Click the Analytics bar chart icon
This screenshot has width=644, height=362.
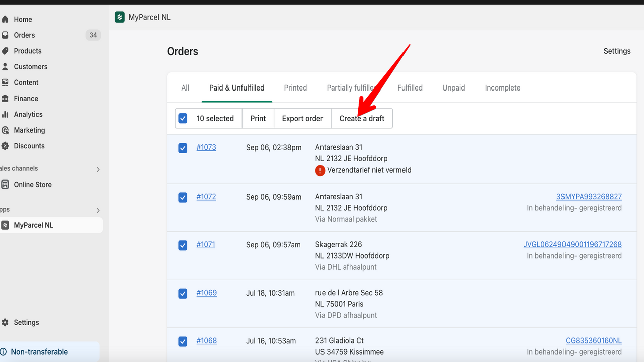(x=5, y=114)
